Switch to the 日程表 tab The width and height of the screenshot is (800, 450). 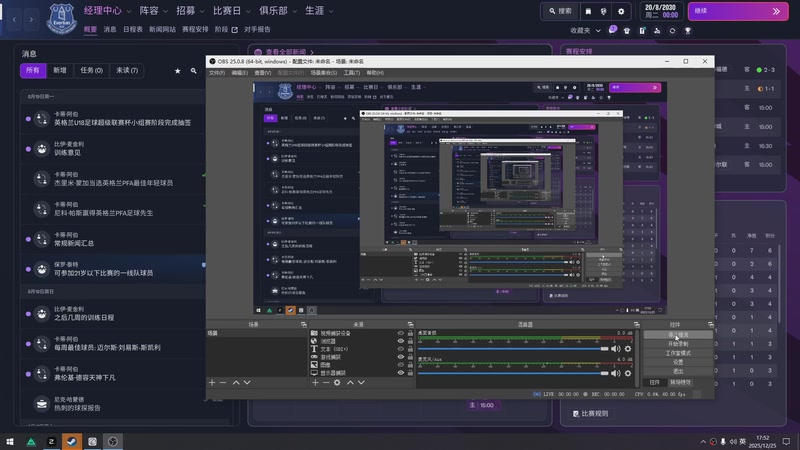click(133, 30)
